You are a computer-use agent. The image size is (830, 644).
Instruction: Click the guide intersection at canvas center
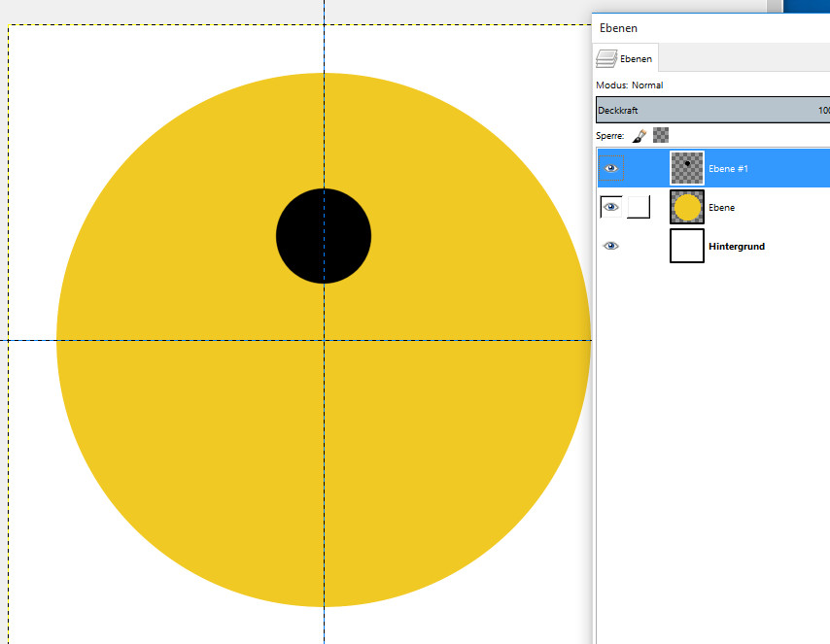pyautogui.click(x=325, y=340)
